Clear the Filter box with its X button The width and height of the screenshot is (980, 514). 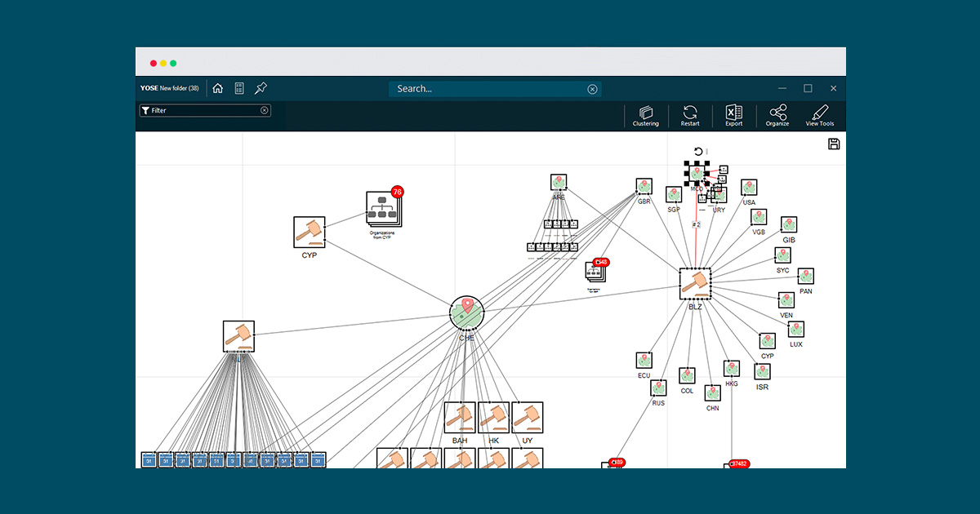coord(264,110)
